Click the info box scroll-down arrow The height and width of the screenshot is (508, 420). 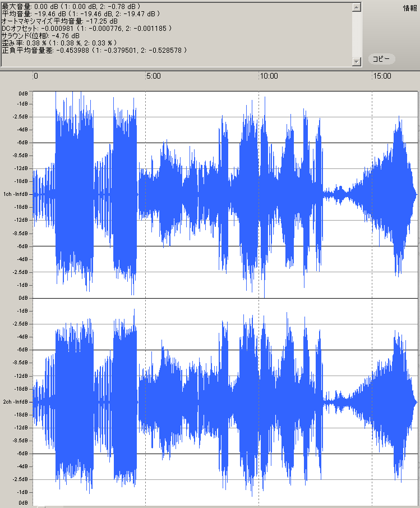tap(356, 61)
